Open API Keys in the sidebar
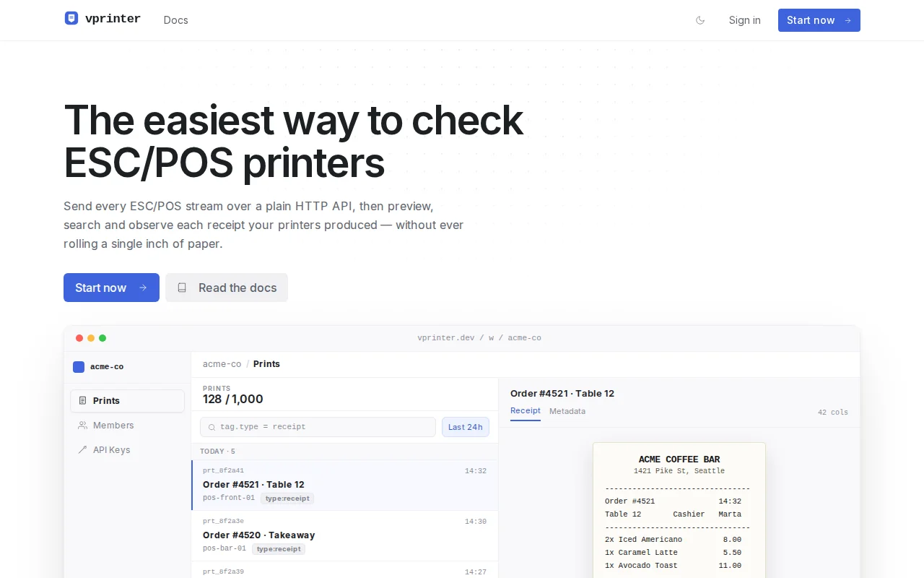Image resolution: width=924 pixels, height=578 pixels. [x=127, y=449]
